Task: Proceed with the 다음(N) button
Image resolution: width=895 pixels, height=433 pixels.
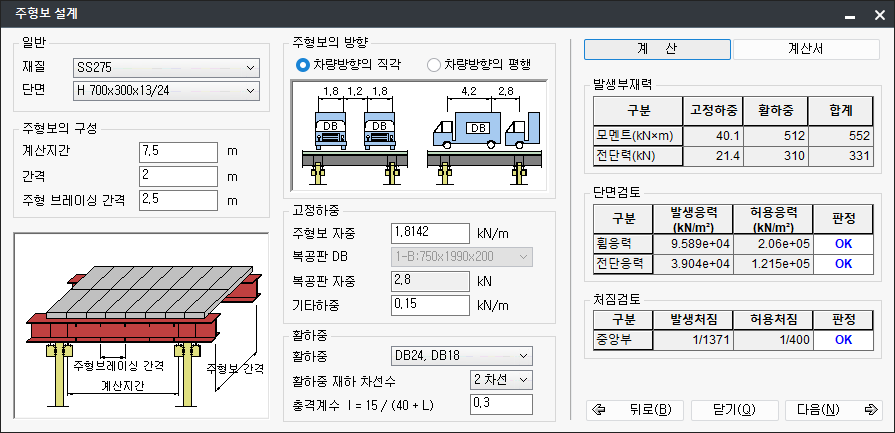Action: [x=832, y=409]
